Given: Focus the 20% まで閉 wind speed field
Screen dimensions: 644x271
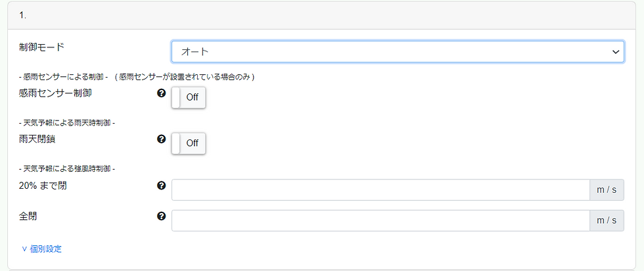Looking at the screenshot, I should click(x=380, y=190).
